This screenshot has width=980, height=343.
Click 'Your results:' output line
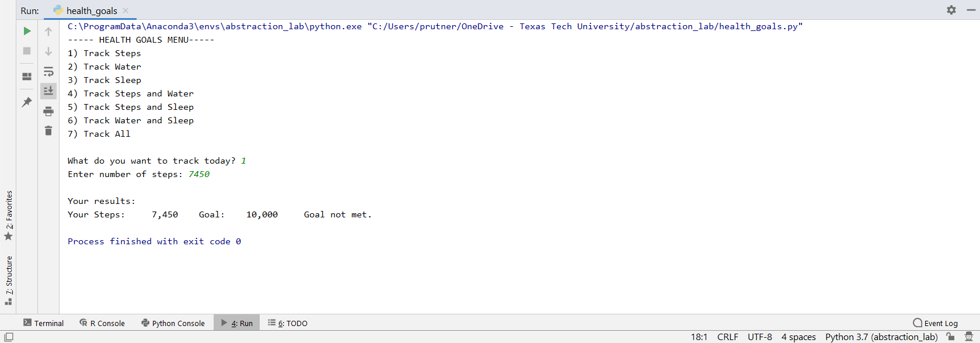102,201
